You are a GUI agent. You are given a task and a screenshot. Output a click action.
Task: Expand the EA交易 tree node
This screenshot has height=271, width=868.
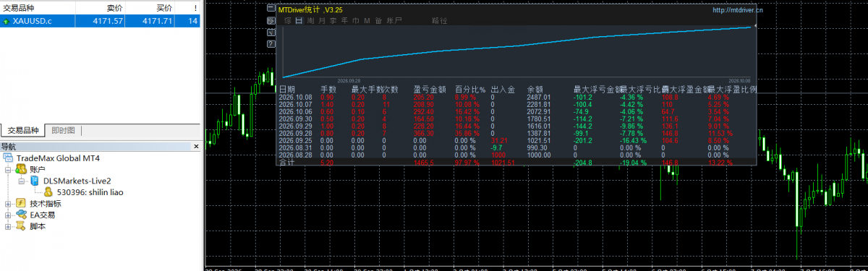tap(8, 215)
